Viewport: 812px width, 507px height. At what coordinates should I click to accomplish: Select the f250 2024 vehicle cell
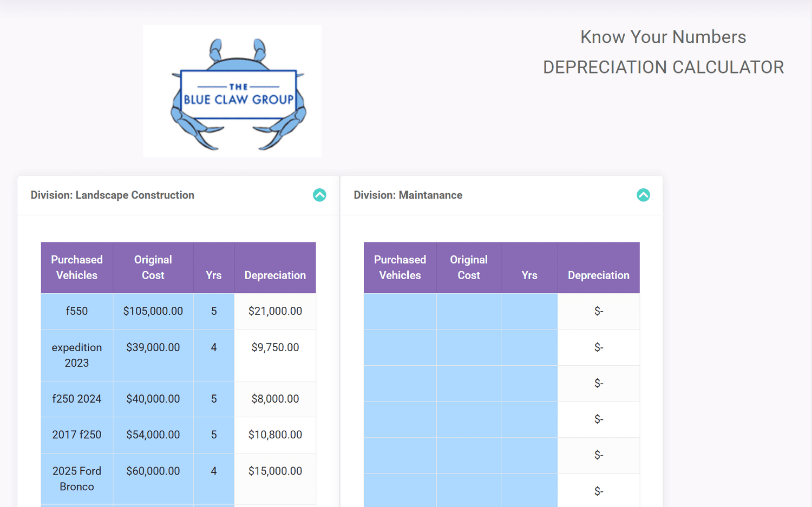pos(77,399)
